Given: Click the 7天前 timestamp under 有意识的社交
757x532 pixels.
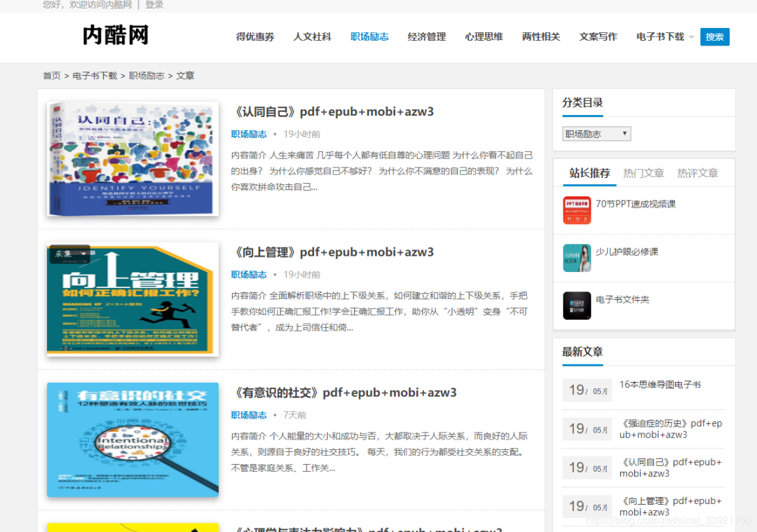Looking at the screenshot, I should [x=294, y=415].
